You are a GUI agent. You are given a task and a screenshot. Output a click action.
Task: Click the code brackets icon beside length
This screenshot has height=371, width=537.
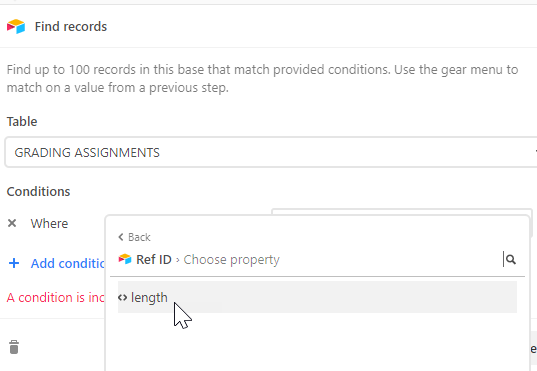122,298
